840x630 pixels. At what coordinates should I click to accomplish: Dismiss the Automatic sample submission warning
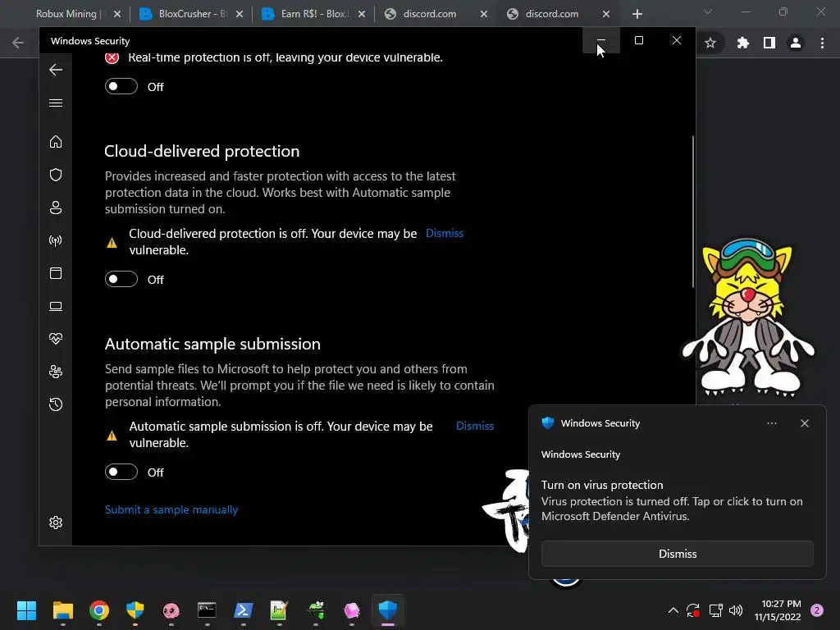coord(475,427)
